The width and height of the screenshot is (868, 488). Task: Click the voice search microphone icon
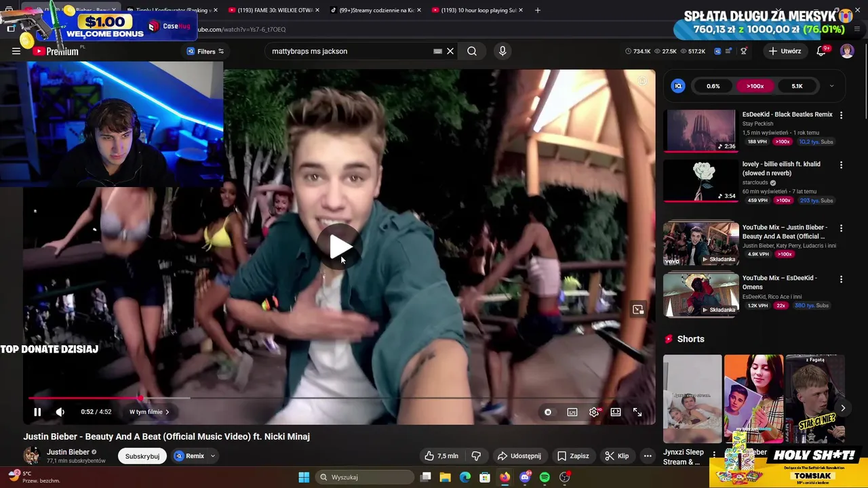coord(502,51)
